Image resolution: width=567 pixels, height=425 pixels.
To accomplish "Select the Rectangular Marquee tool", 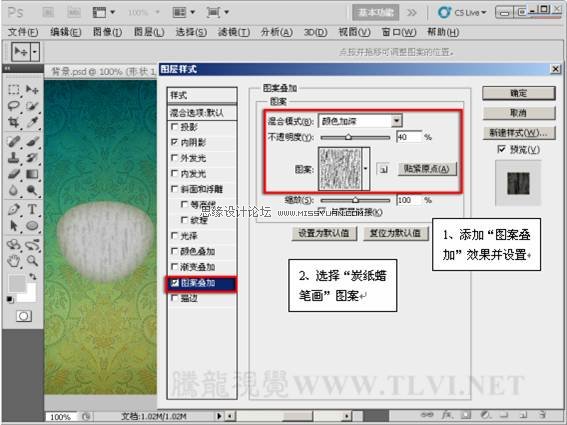I will [14, 89].
